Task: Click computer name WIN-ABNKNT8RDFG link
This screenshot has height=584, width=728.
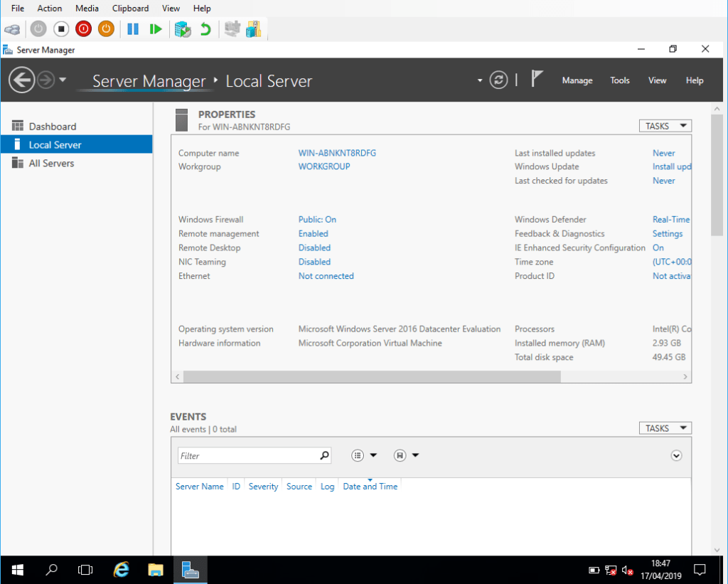Action: pyautogui.click(x=337, y=153)
